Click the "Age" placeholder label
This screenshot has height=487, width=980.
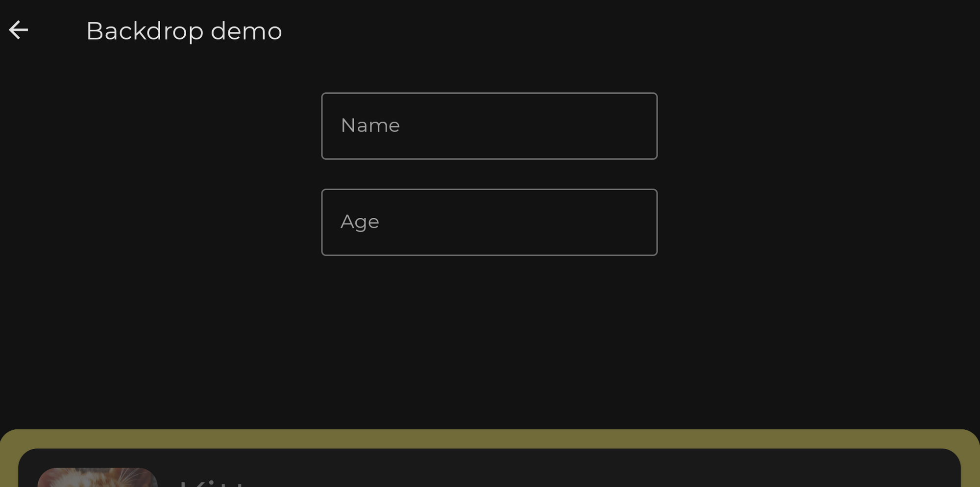[360, 222]
